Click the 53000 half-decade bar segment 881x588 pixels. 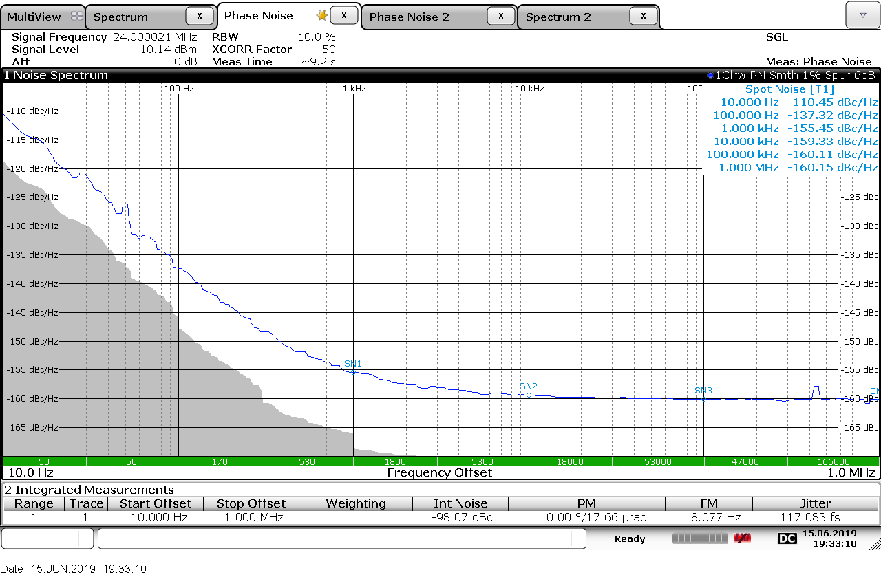click(x=658, y=461)
